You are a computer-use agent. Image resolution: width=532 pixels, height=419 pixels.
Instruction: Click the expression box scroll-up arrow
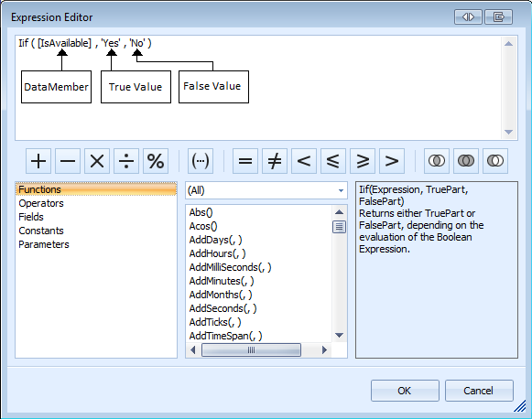(x=508, y=44)
